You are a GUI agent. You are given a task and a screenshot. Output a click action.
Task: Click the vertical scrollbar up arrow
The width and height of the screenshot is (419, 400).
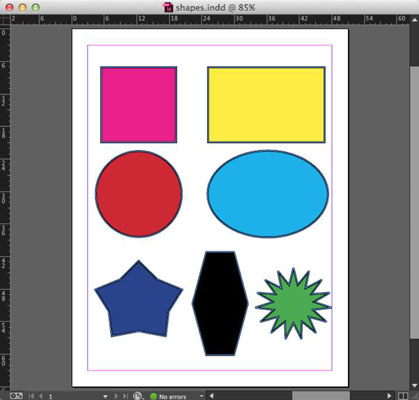[x=414, y=20]
